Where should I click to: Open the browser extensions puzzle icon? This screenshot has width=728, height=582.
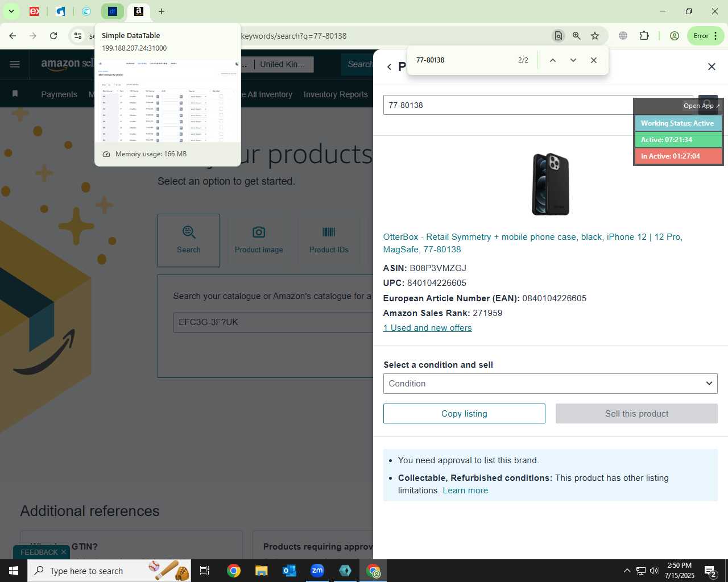644,36
